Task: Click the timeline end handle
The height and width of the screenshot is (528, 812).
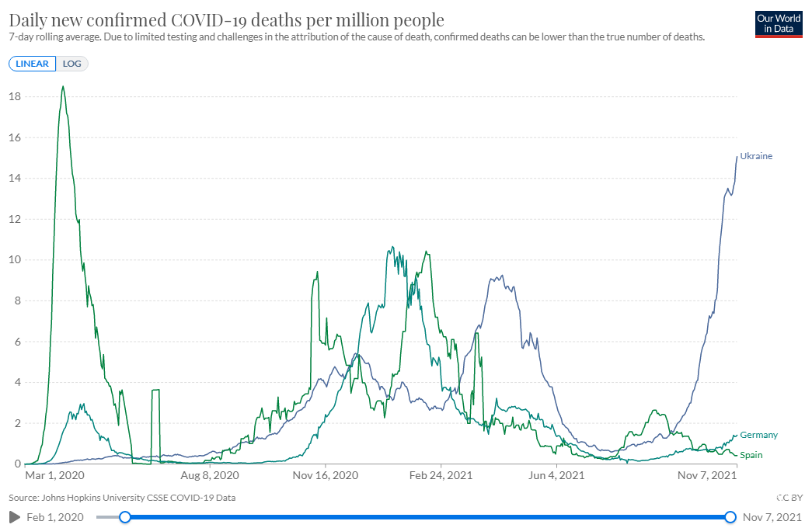Action: (x=730, y=517)
